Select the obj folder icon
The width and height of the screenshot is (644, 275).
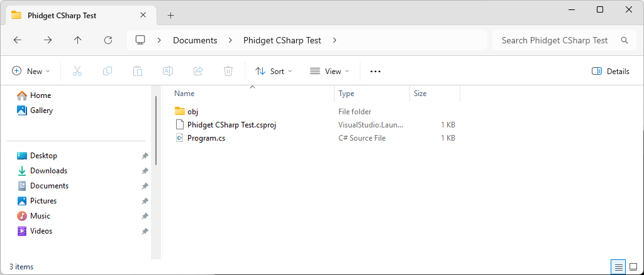coord(179,111)
